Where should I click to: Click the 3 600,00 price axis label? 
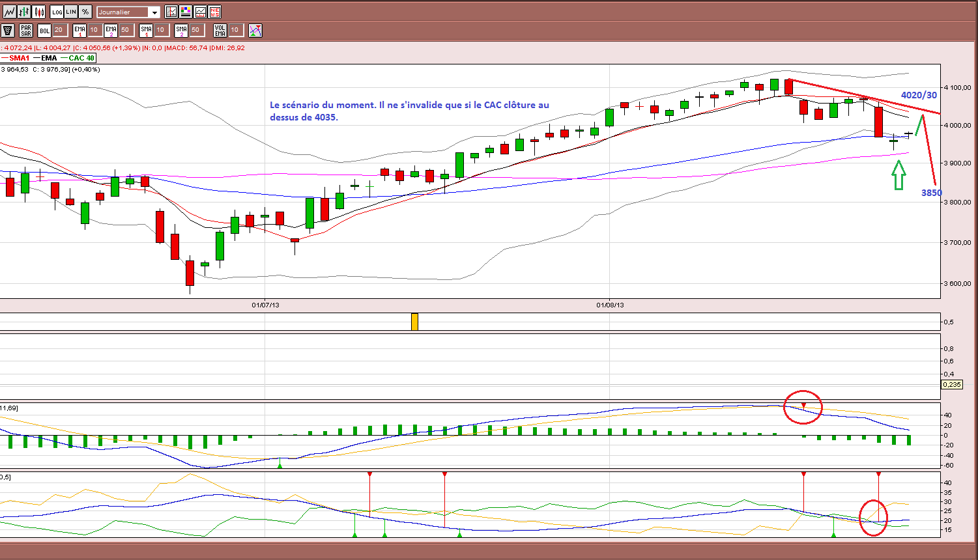point(956,283)
